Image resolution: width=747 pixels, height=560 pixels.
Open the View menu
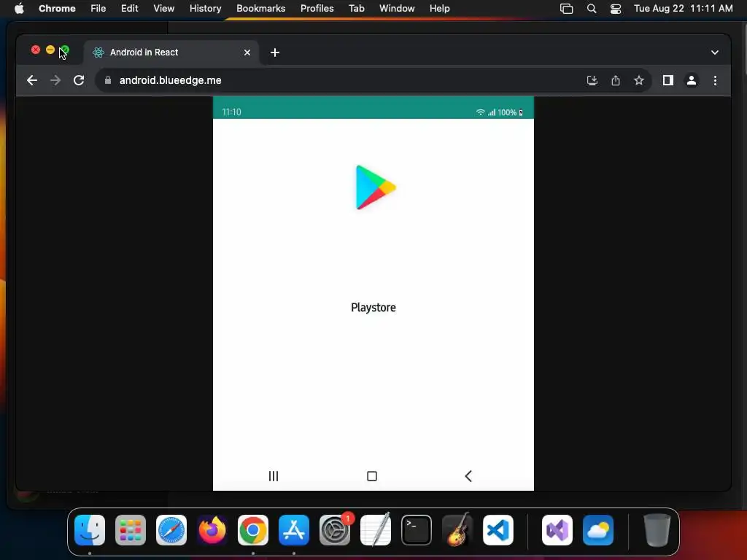(x=164, y=9)
